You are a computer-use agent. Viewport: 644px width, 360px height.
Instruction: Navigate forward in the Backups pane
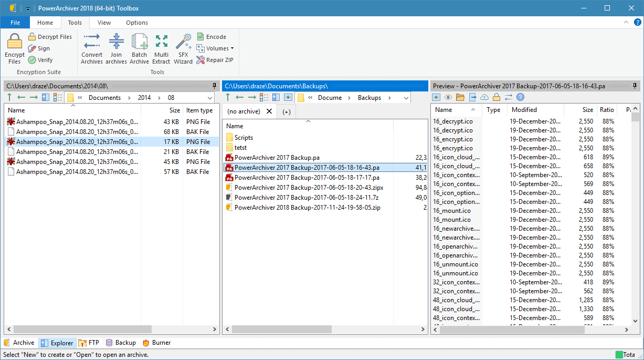tap(252, 97)
